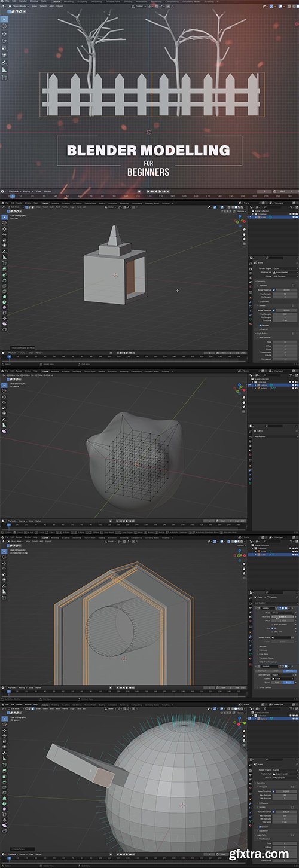This screenshot has height=868, width=299.
Task: Select Exact solver button in Boolean modifier
Action: click(x=288, y=683)
